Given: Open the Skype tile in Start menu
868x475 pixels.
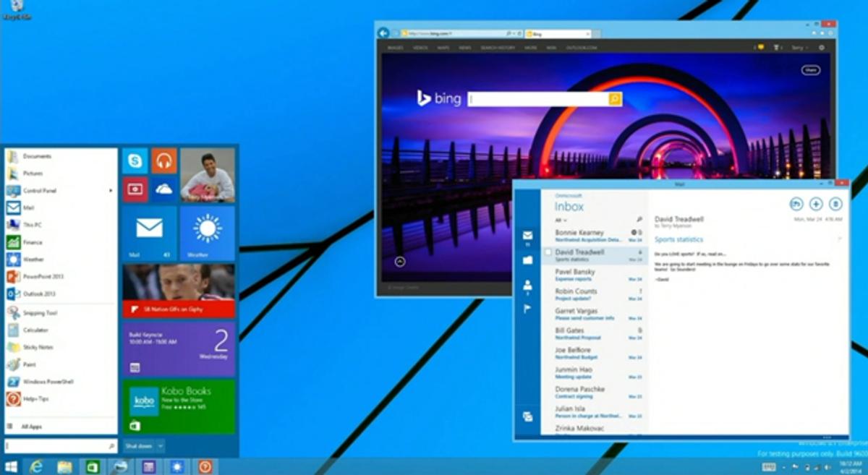Looking at the screenshot, I should (x=135, y=161).
